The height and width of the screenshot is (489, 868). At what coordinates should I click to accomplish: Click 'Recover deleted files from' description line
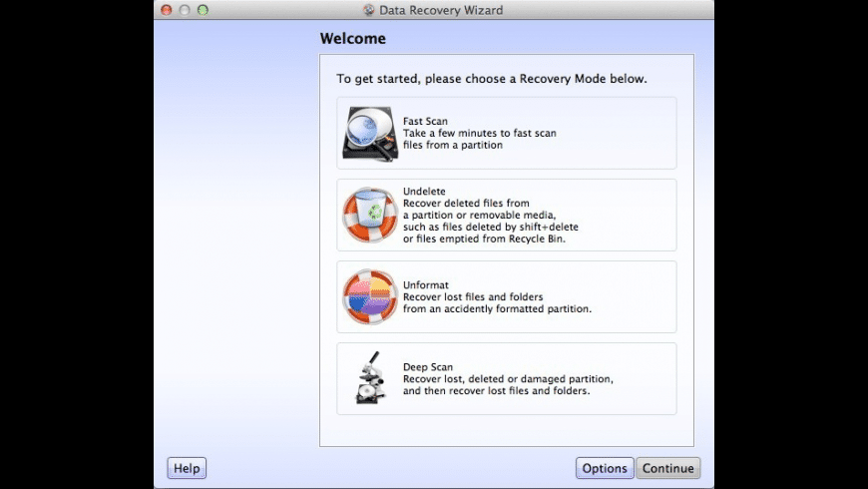466,204
